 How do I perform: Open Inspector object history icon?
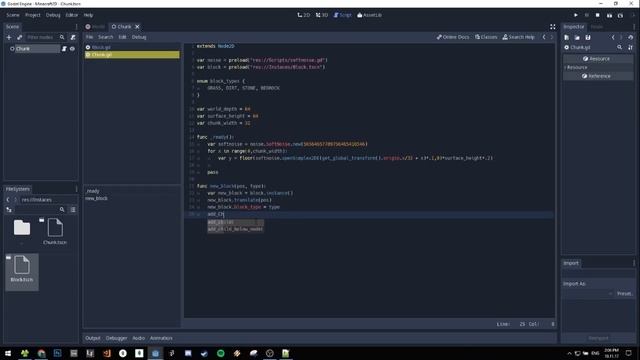point(630,37)
